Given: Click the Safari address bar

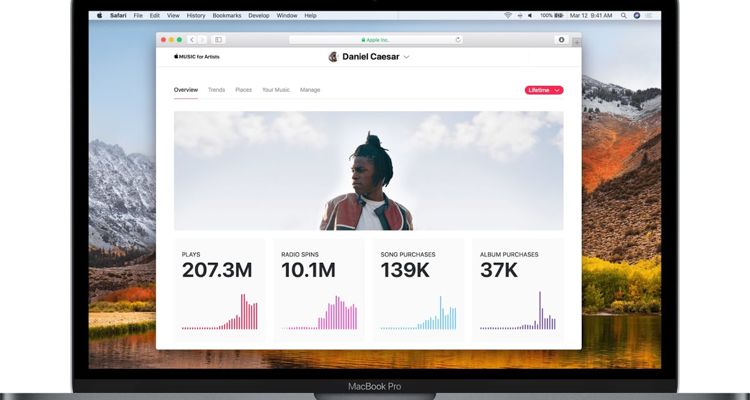Looking at the screenshot, I should [375, 40].
